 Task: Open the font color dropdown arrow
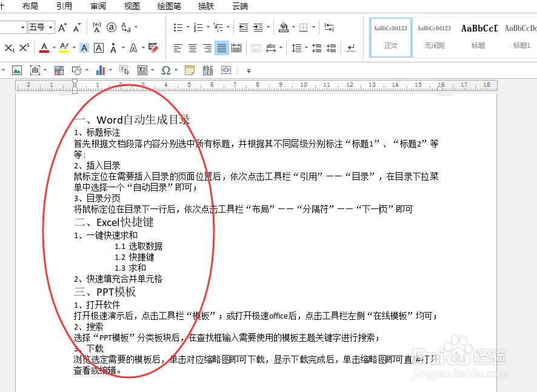tap(54, 47)
